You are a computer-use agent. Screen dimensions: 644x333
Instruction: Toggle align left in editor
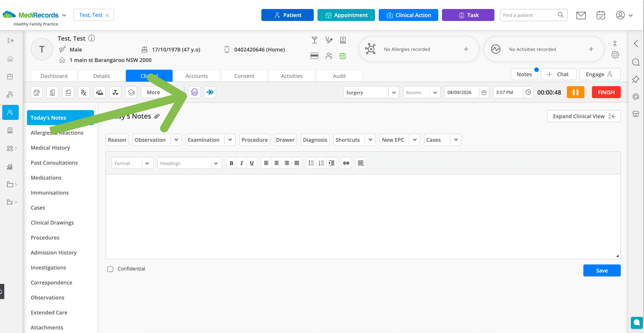tap(267, 163)
